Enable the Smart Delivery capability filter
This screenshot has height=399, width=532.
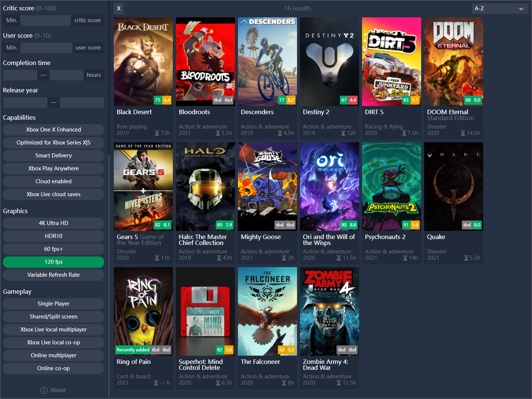[x=53, y=156]
